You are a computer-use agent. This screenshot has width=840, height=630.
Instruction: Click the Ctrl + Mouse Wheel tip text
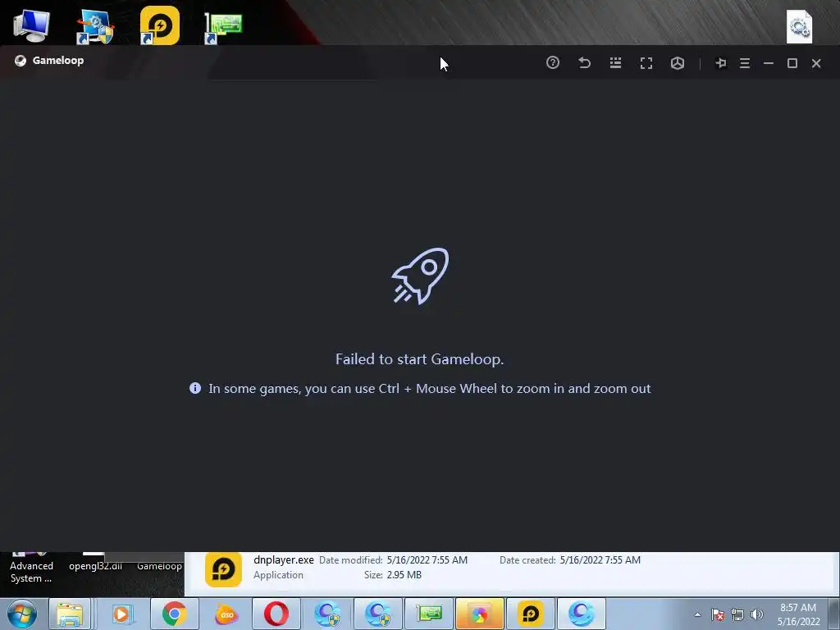(430, 388)
